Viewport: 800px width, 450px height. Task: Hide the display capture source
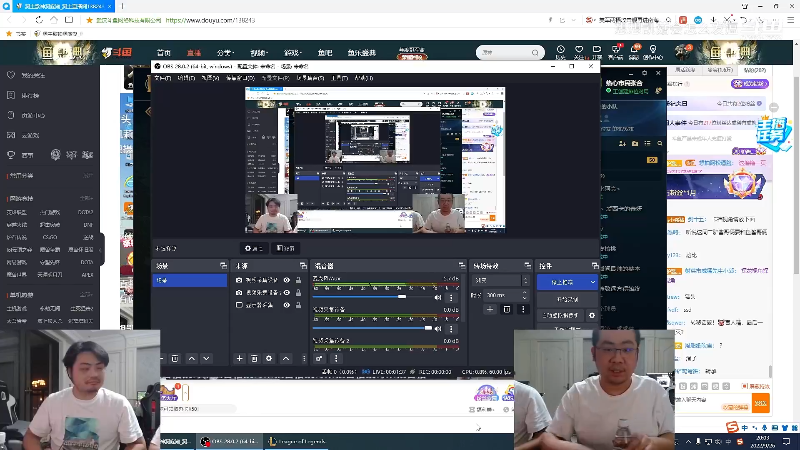tap(287, 305)
